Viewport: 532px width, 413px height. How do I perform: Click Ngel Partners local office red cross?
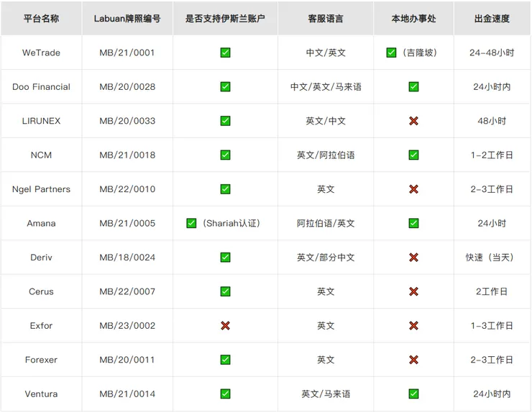click(413, 189)
